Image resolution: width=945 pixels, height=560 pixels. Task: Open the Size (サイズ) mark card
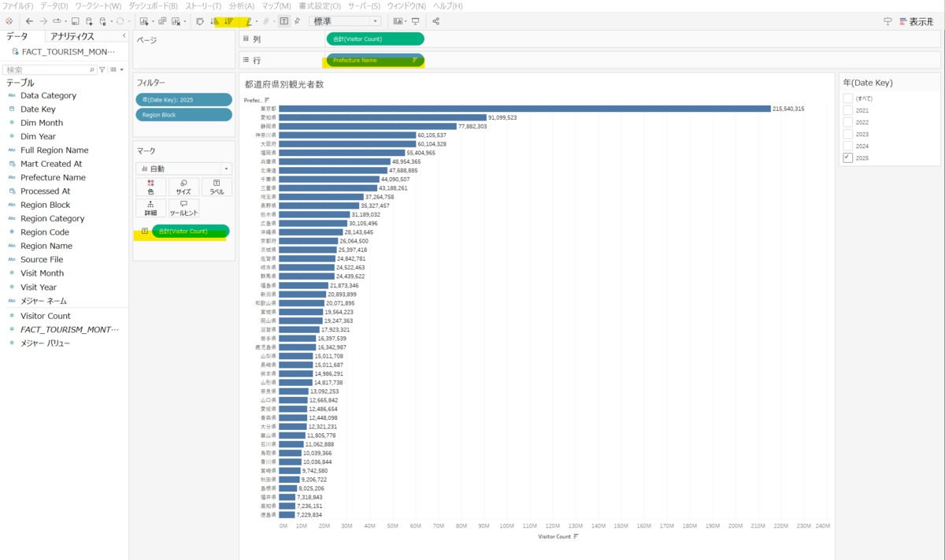pyautogui.click(x=183, y=187)
